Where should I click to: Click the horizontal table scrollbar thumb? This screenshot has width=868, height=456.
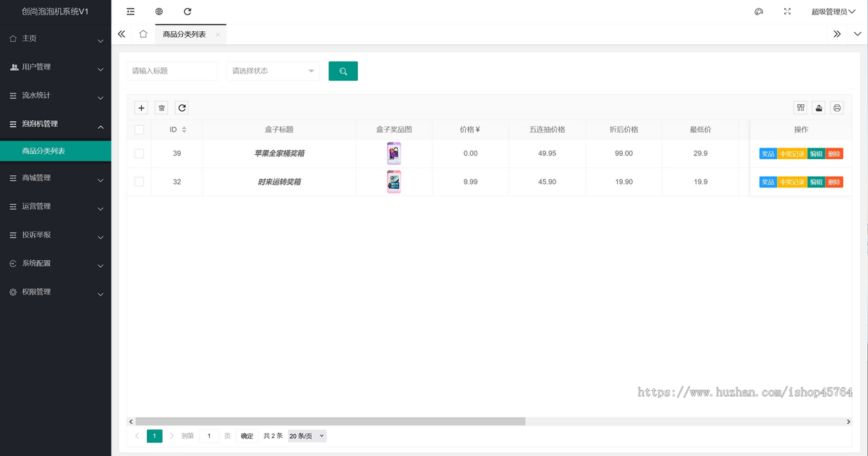[x=330, y=421]
